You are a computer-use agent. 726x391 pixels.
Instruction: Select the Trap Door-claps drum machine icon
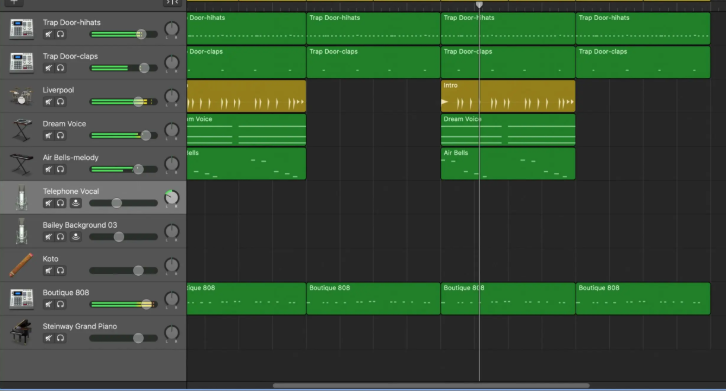click(21, 63)
